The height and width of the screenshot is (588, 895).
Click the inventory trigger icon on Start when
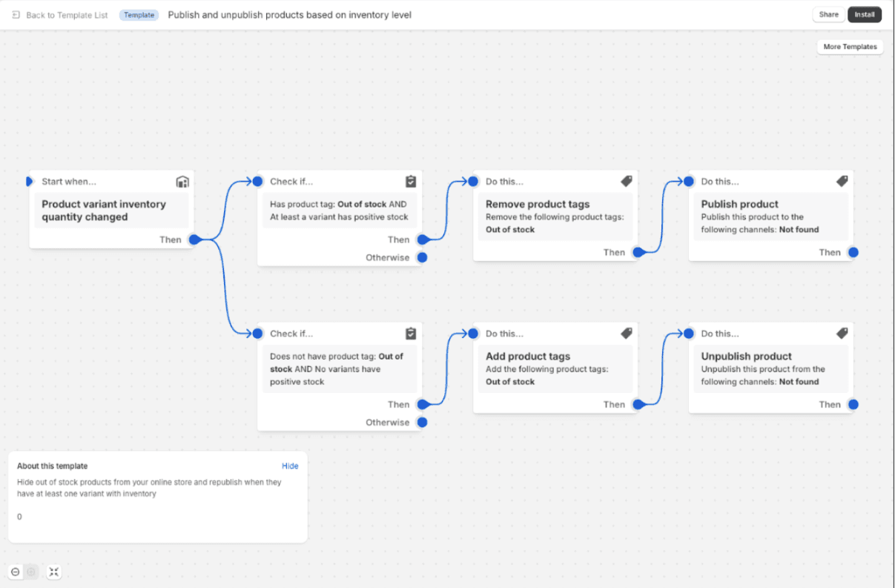(182, 182)
